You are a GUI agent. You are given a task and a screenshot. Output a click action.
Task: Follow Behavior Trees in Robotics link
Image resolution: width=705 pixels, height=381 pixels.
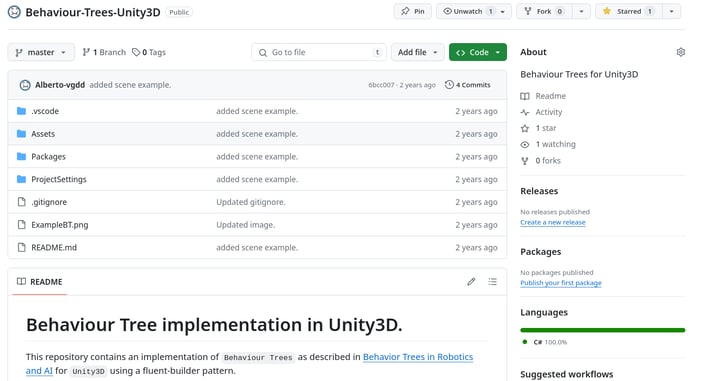pos(418,357)
